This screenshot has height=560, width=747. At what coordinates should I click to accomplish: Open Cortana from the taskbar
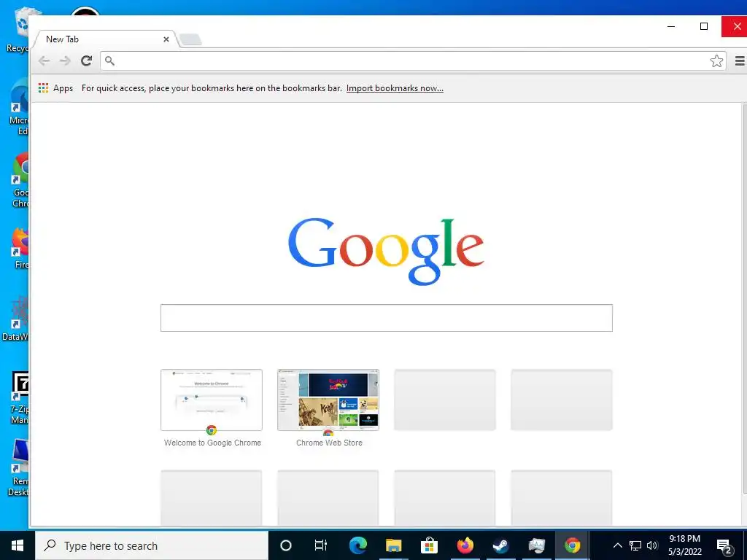click(286, 545)
